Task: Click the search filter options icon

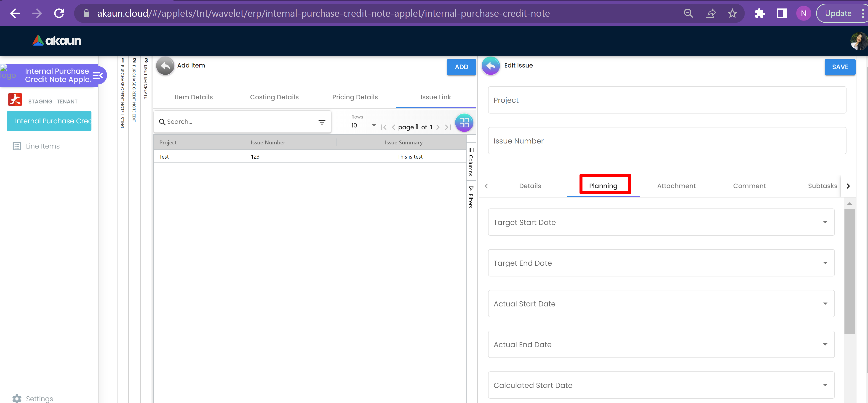Action: point(322,122)
